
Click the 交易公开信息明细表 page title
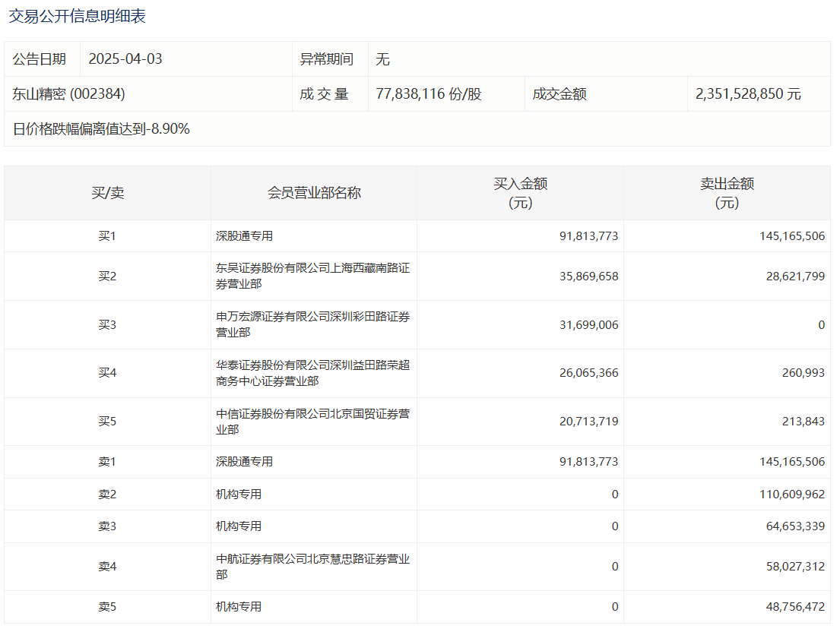[78, 16]
